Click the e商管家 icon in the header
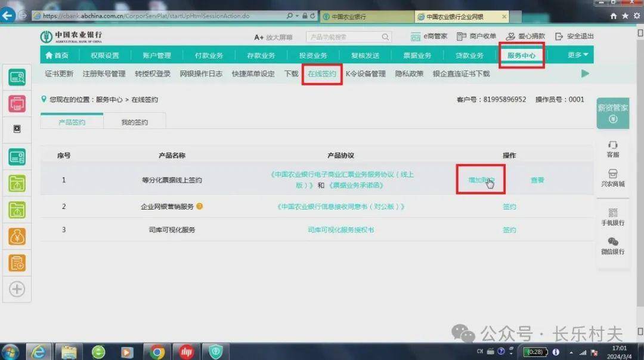 click(x=429, y=36)
